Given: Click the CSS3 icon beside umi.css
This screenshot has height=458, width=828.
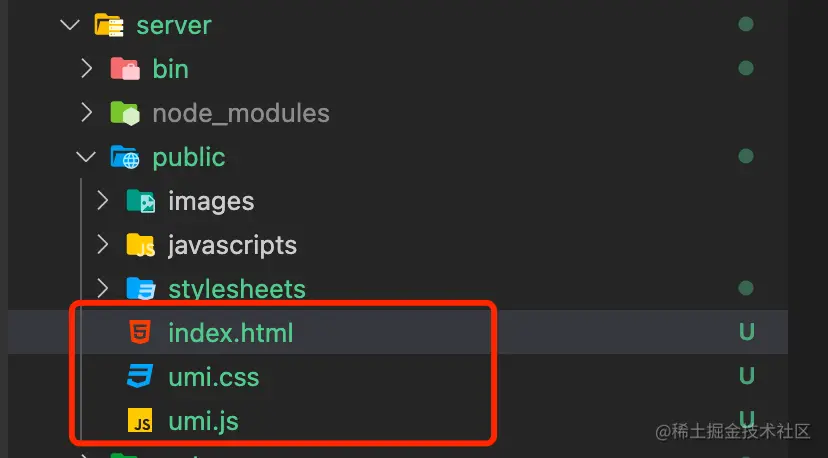Looking at the screenshot, I should point(141,377).
